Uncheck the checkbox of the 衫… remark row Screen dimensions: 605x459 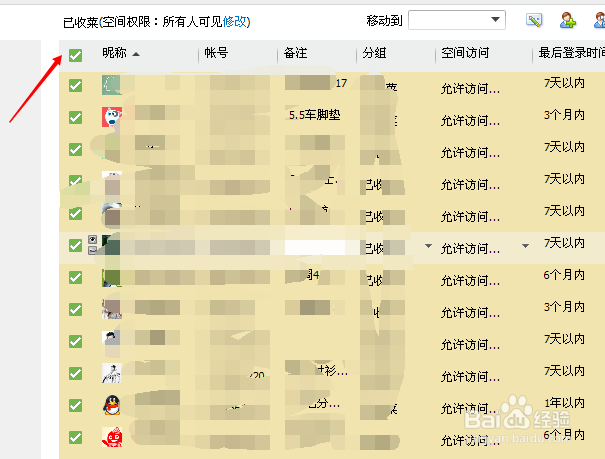click(x=75, y=373)
